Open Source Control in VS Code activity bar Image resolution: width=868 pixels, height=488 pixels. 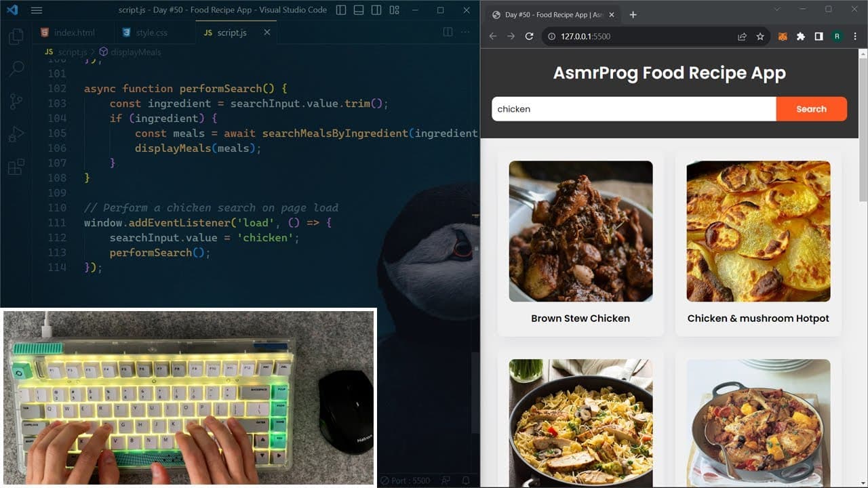[16, 102]
